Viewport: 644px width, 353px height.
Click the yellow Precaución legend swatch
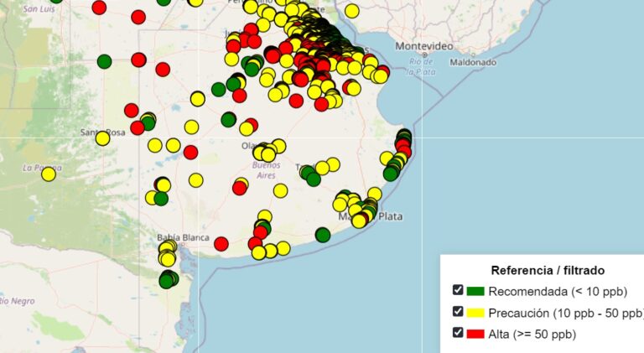475,313
